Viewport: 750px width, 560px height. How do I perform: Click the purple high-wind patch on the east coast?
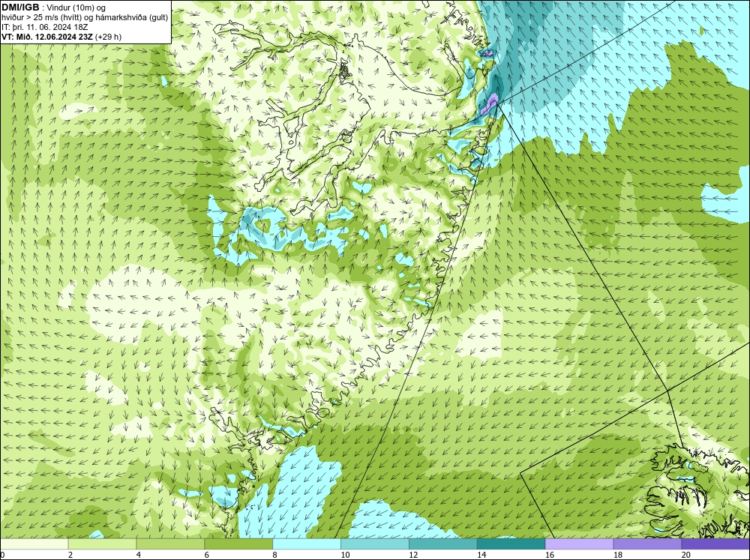pyautogui.click(x=490, y=104)
